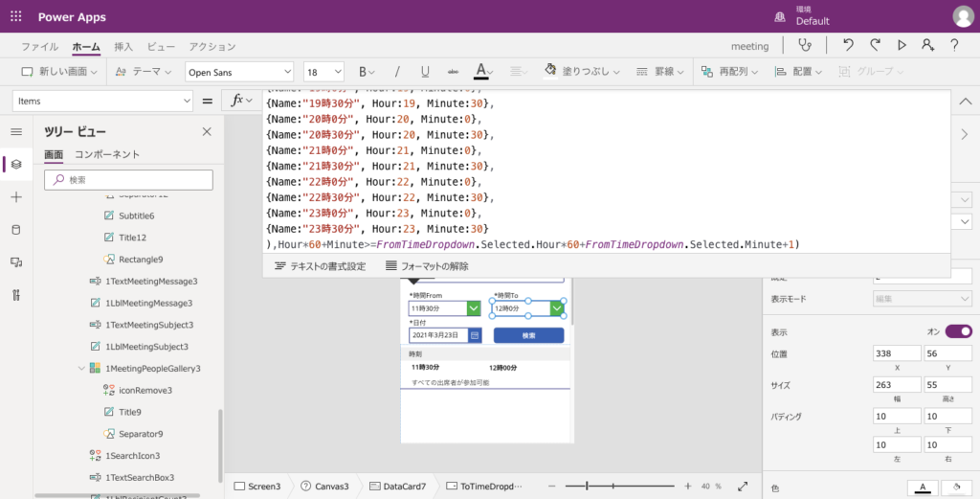The image size is (980, 499).
Task: Open the user account avatar
Action: tap(963, 17)
